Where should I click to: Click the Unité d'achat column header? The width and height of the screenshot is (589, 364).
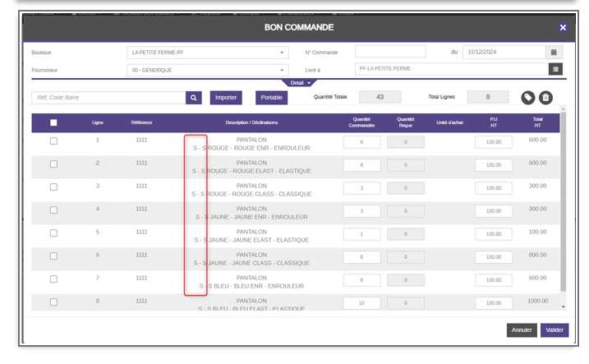point(449,122)
